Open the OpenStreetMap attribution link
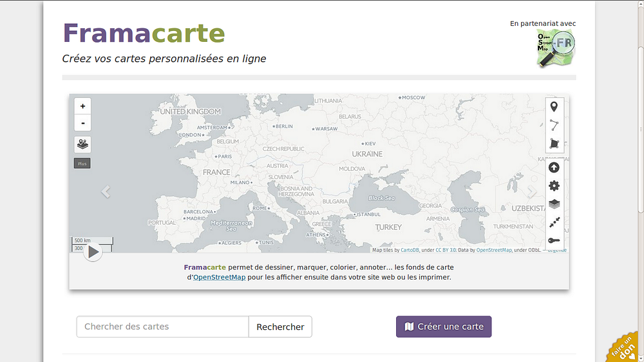The width and height of the screenshot is (644, 362). point(494,250)
